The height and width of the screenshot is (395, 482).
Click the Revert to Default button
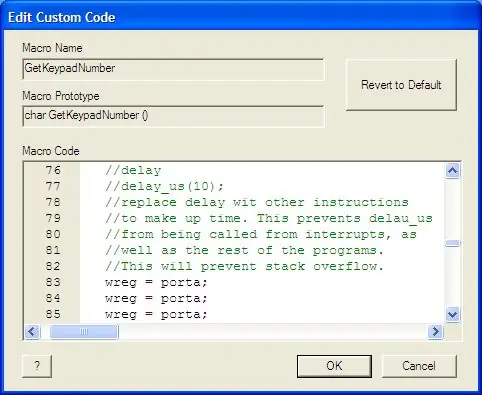point(401,85)
